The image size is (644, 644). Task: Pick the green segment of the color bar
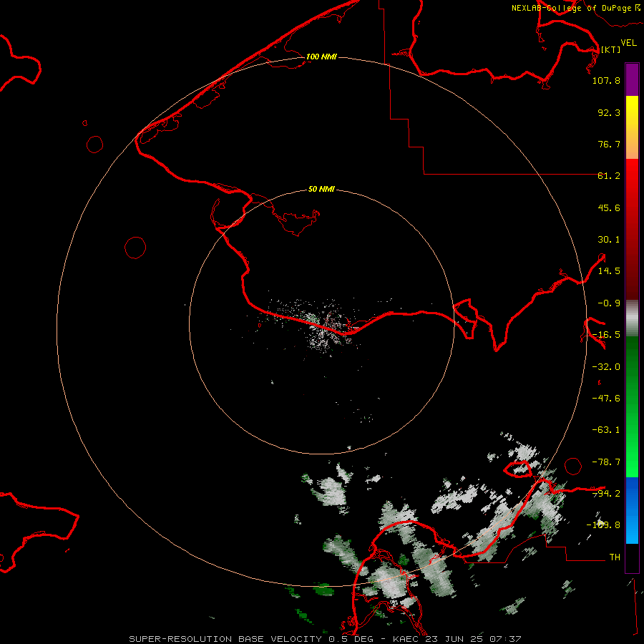click(632, 406)
